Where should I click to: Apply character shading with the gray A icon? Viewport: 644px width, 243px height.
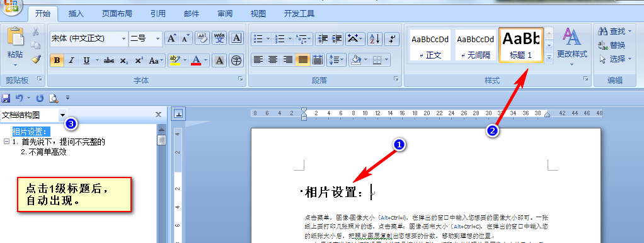pyautogui.click(x=219, y=60)
